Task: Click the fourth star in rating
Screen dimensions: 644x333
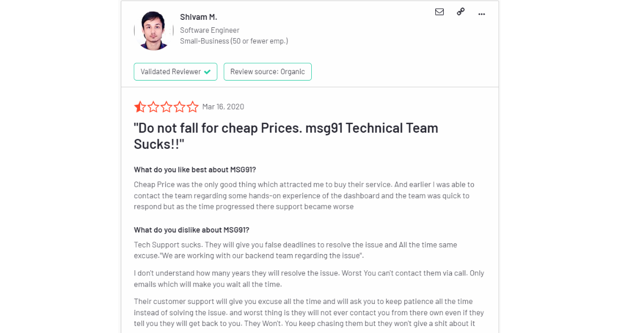Action: (x=180, y=107)
